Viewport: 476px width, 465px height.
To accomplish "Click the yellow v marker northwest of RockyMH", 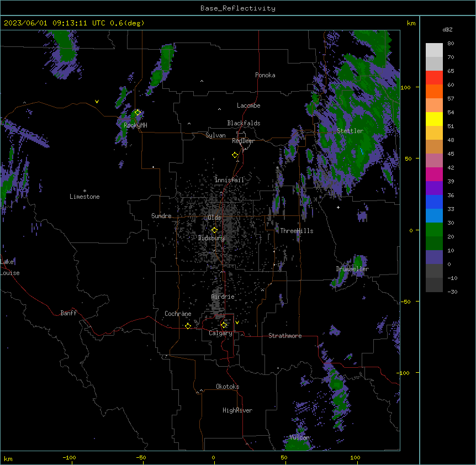I will click(x=97, y=102).
